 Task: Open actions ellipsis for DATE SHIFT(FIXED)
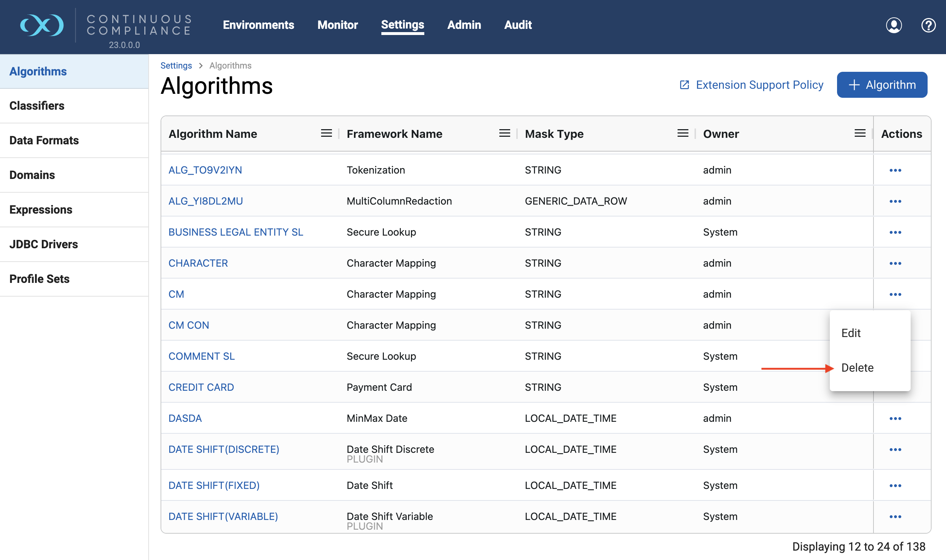[895, 486]
